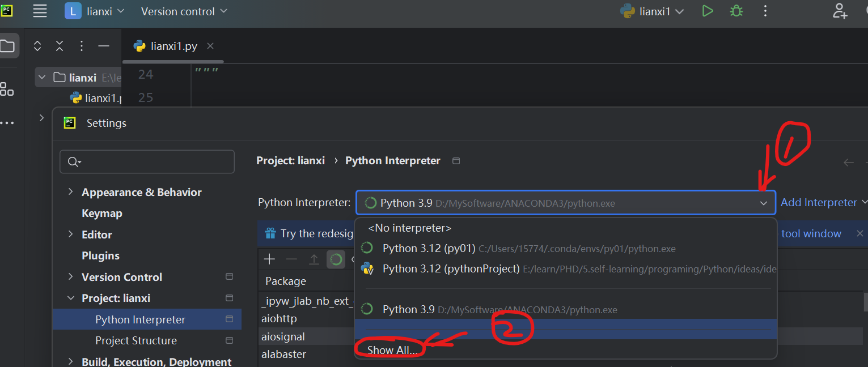Open More Actions in the main toolbar
The height and width of the screenshot is (367, 868).
pyautogui.click(x=765, y=11)
